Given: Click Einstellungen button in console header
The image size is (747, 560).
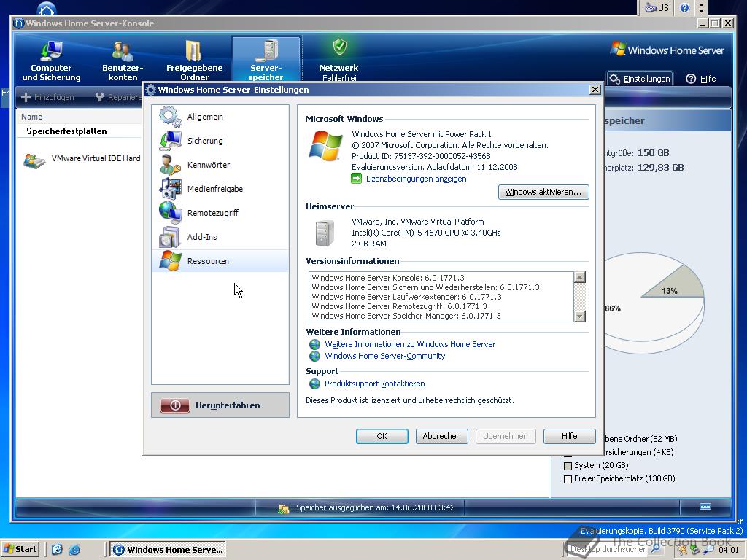Looking at the screenshot, I should (x=640, y=79).
